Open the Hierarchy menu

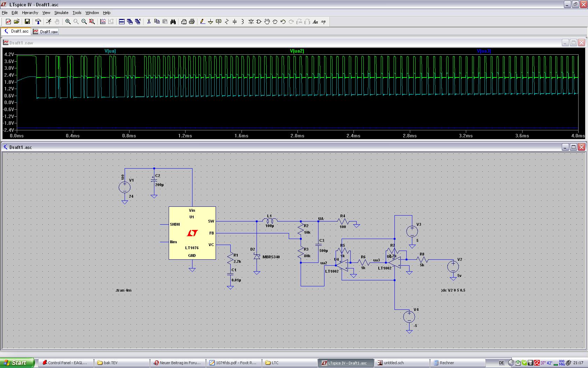click(x=30, y=13)
